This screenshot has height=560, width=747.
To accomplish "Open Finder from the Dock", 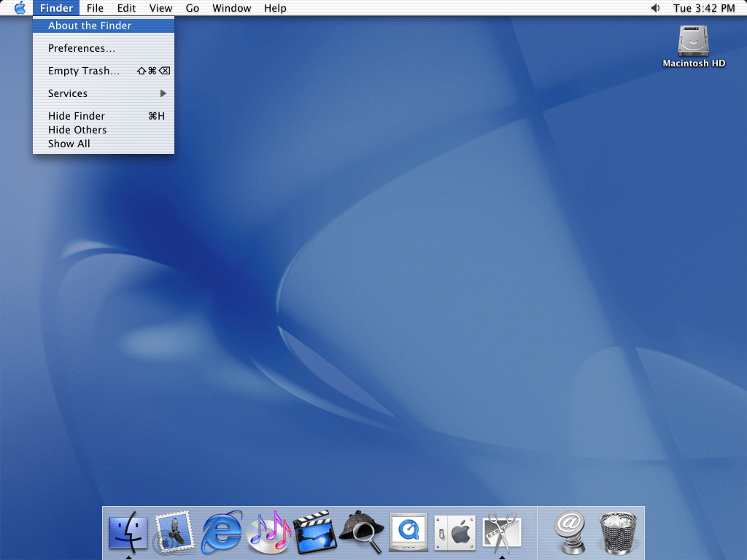I will click(128, 533).
